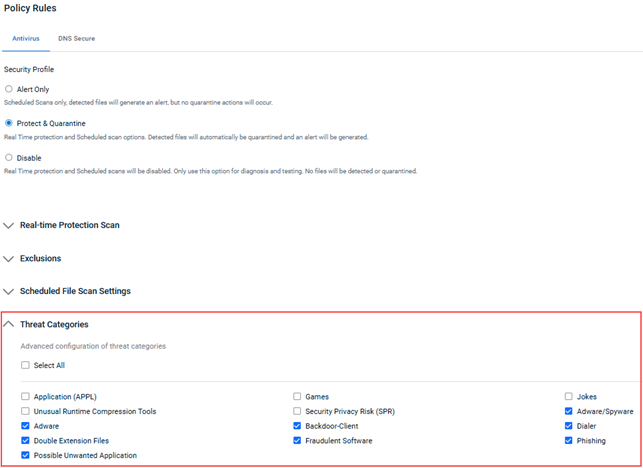Choose the Protect & Quarantine radio option

pos(9,123)
